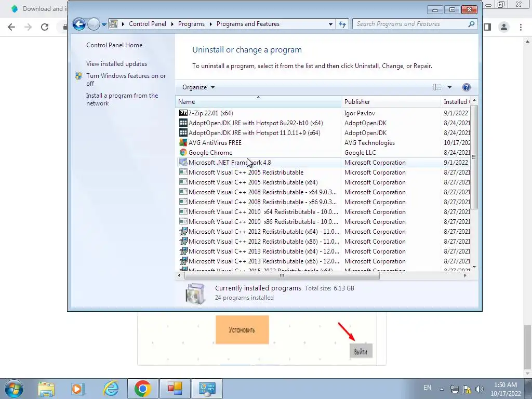The width and height of the screenshot is (532, 399).
Task: Select Control Panel breadcrumb in address bar
Action: [x=147, y=24]
